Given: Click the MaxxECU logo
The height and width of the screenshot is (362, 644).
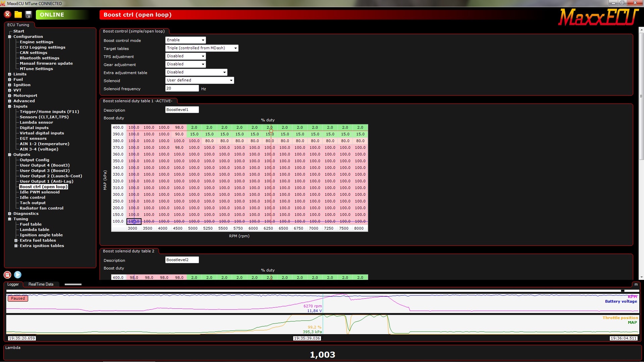Looking at the screenshot, I should coord(598,17).
